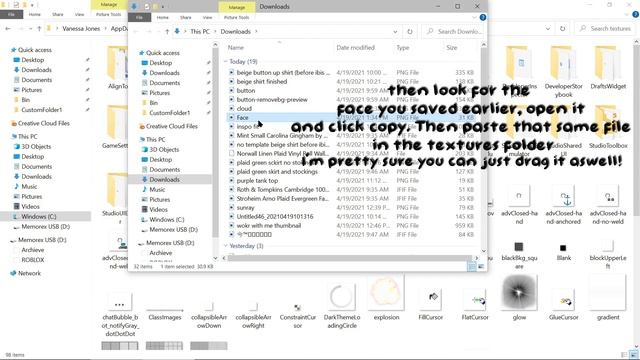The width and height of the screenshot is (640, 360).
Task: Sort files by Type column header
Action: 403,48
